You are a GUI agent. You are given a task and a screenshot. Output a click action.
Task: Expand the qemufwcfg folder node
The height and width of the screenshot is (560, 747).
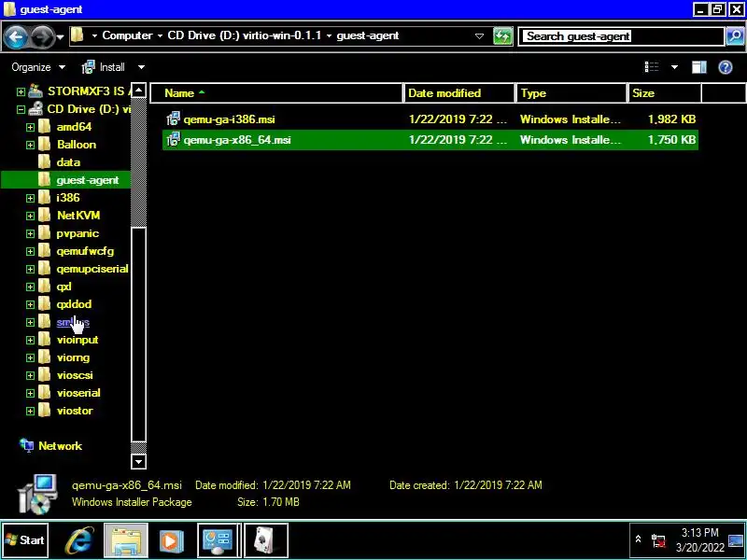click(x=30, y=251)
